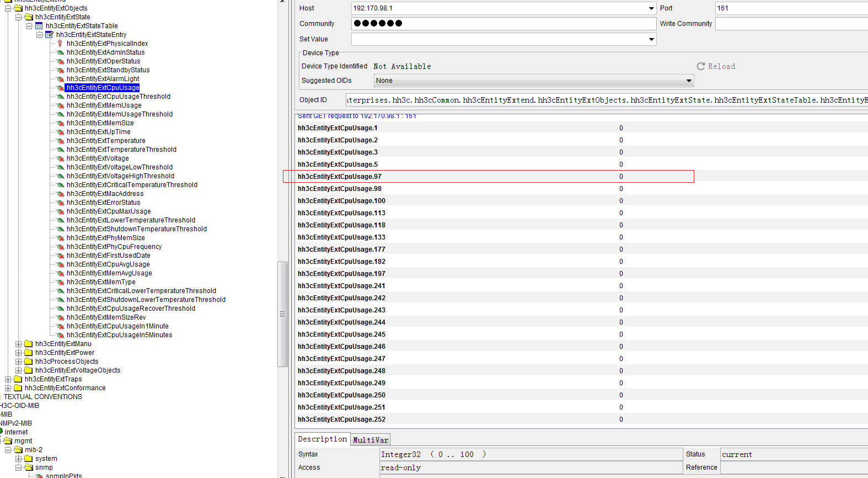Select hh3cEntityExtCpuAvgUsage in the tree

click(108, 264)
